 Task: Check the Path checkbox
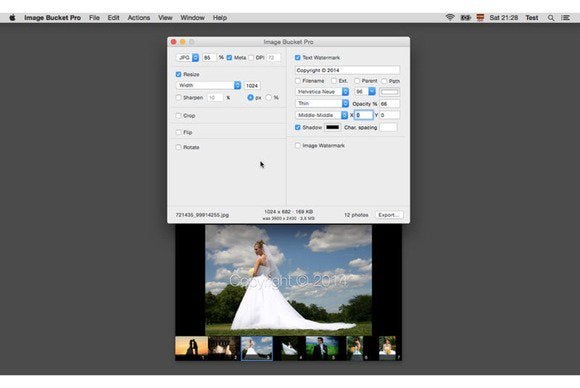[384, 81]
